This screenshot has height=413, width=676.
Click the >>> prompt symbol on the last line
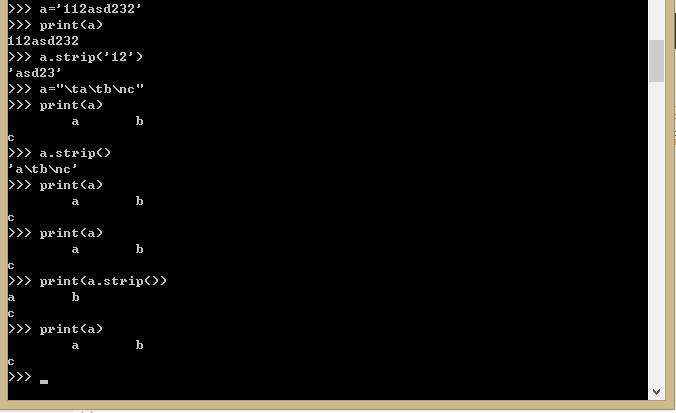pyautogui.click(x=19, y=377)
